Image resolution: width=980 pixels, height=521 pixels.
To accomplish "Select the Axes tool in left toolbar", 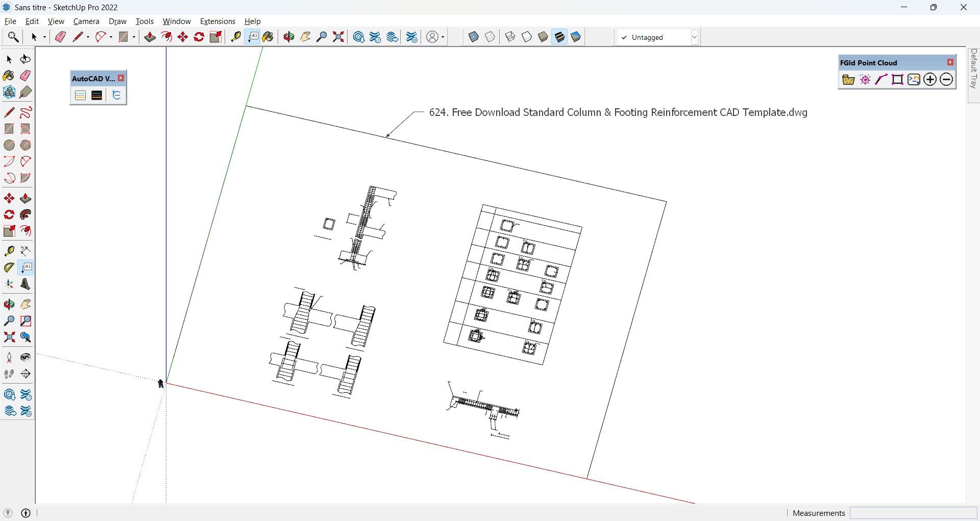I will click(x=9, y=284).
